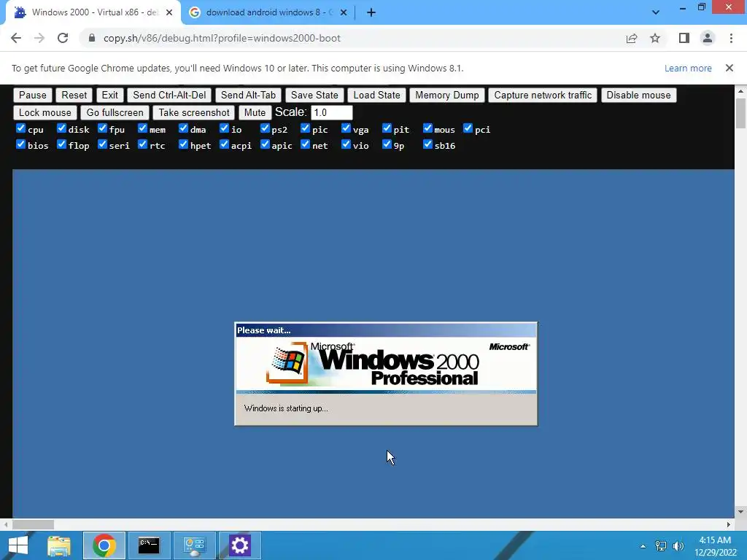Image resolution: width=747 pixels, height=560 pixels.
Task: Open the tab search chevron
Action: pos(656,12)
